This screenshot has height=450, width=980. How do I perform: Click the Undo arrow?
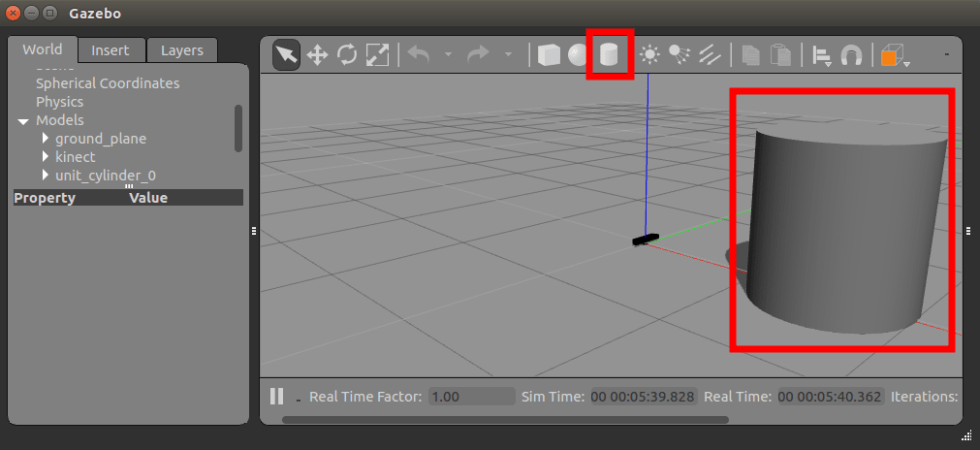420,55
